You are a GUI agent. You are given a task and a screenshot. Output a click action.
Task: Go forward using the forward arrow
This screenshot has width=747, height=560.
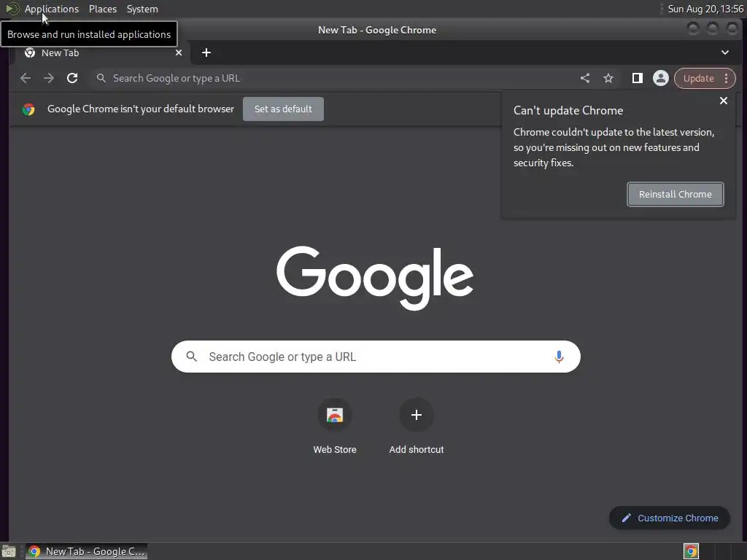[x=49, y=78]
